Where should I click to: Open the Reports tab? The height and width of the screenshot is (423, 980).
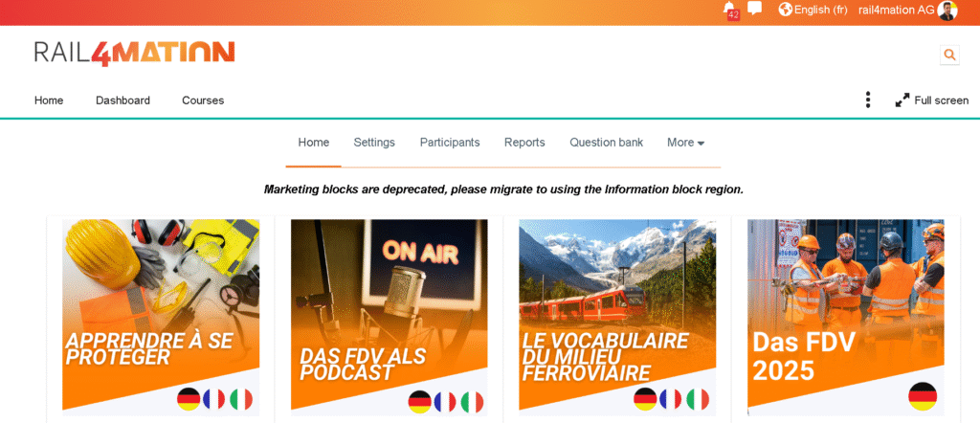[x=524, y=143]
